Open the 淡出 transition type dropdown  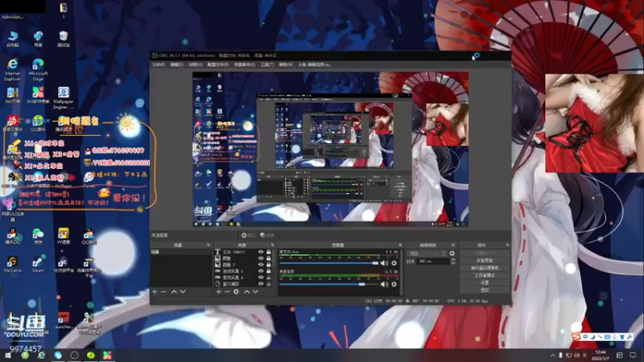point(427,253)
